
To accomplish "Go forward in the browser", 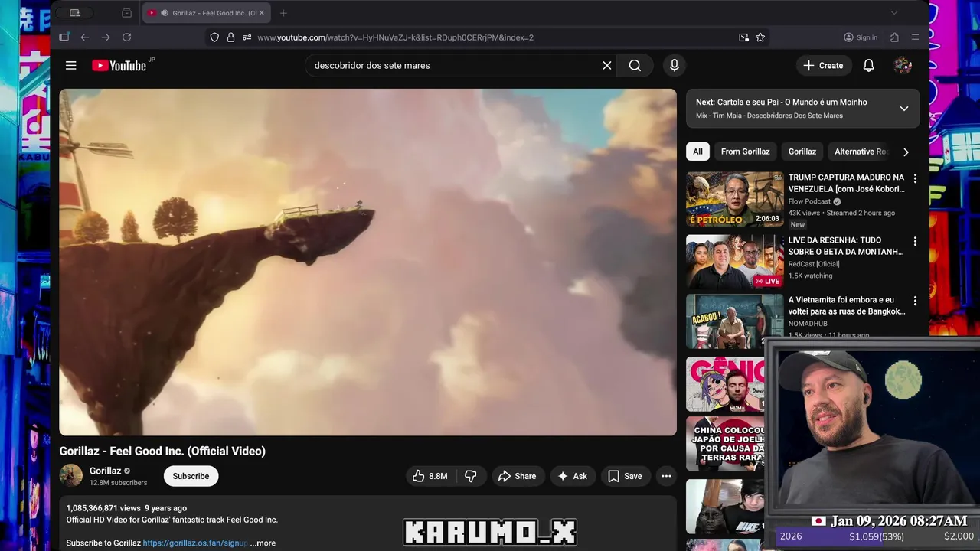I will pyautogui.click(x=106, y=37).
